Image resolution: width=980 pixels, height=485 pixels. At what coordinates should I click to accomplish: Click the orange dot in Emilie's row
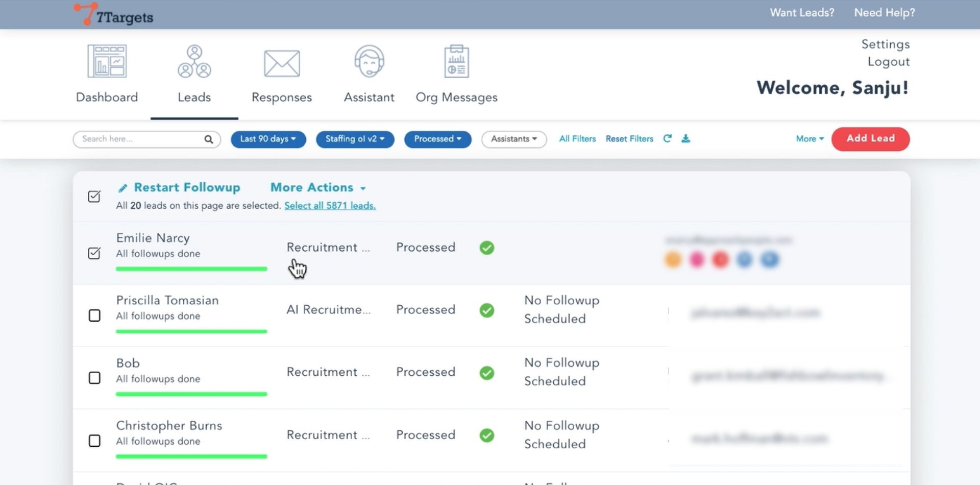(x=673, y=259)
